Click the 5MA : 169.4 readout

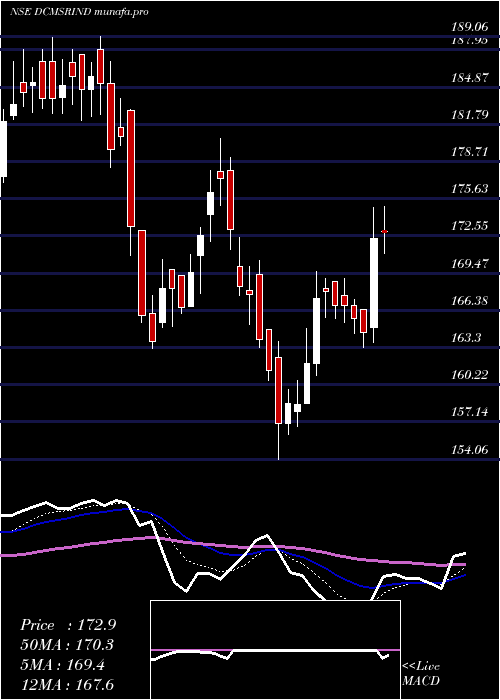pyautogui.click(x=63, y=665)
